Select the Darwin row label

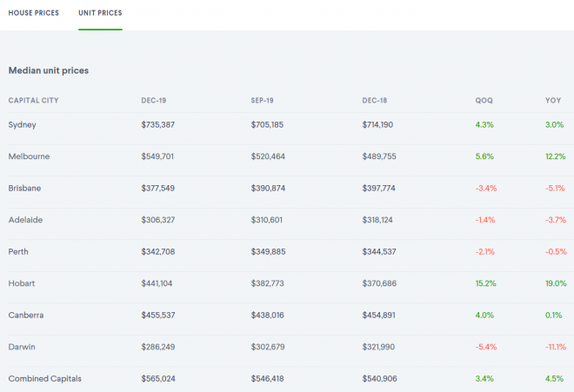click(x=22, y=347)
